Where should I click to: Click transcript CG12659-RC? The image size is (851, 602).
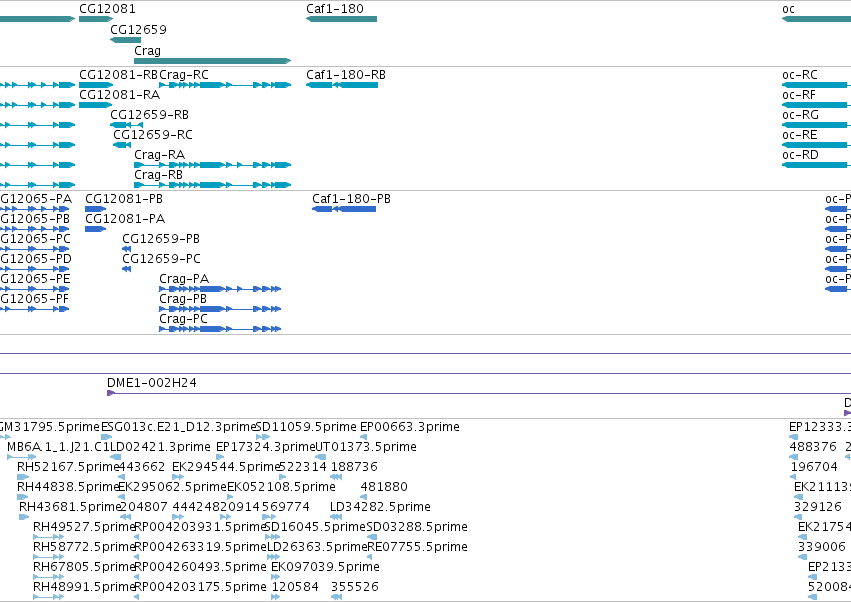click(x=122, y=145)
